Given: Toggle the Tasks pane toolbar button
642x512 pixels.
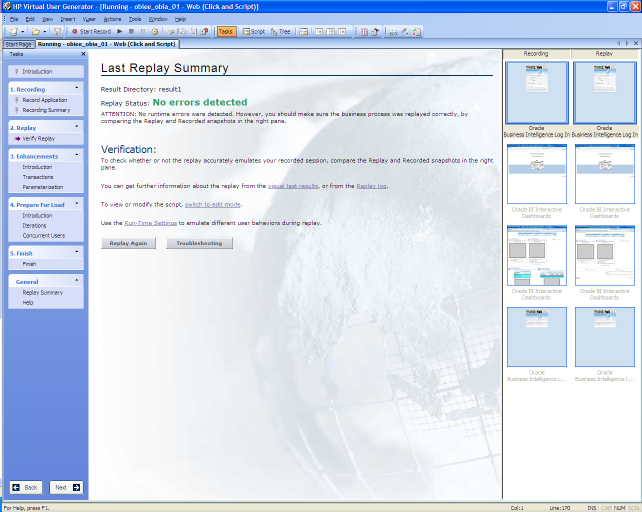Looking at the screenshot, I should click(227, 31).
